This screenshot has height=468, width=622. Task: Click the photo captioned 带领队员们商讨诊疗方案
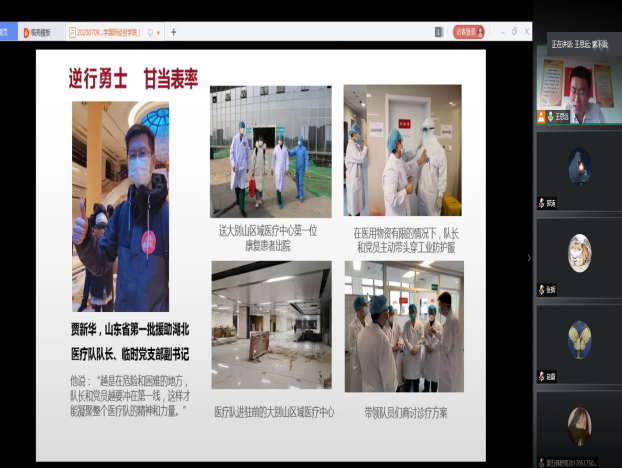click(x=403, y=326)
